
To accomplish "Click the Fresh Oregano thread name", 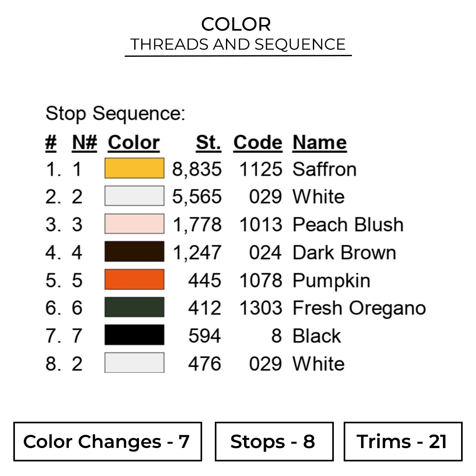I will [359, 308].
